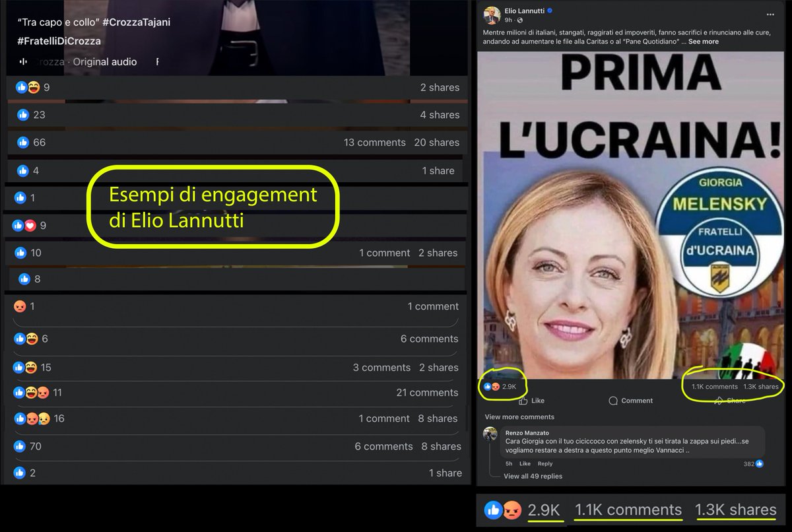The image size is (792, 532).
Task: Click the Comment bubble button under the post
Action: click(x=630, y=400)
